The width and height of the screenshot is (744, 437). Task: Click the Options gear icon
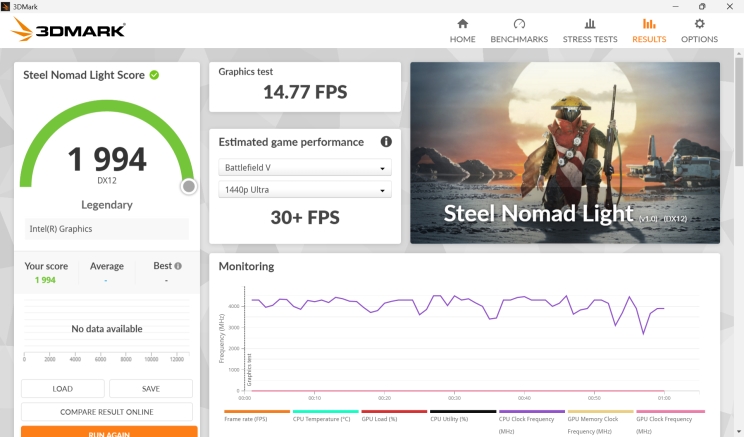[699, 24]
